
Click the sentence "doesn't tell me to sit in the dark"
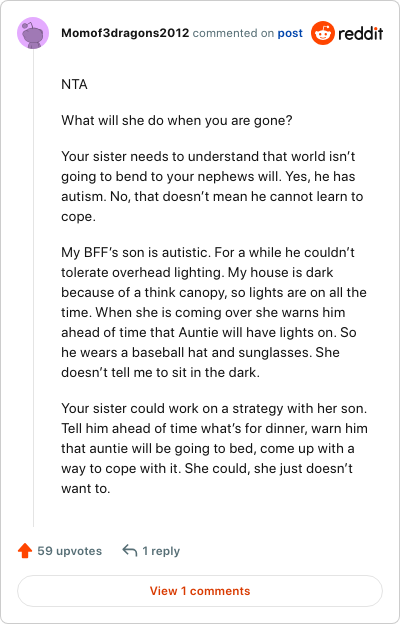[160, 372]
